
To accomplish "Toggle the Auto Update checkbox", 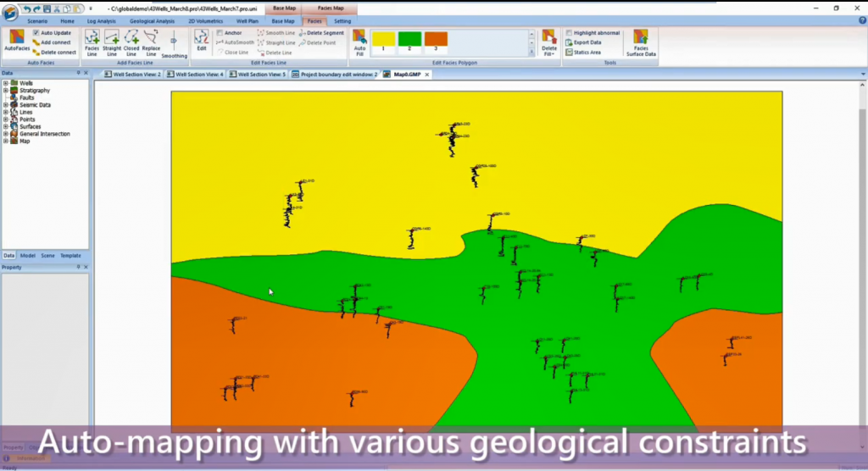I will coord(36,33).
